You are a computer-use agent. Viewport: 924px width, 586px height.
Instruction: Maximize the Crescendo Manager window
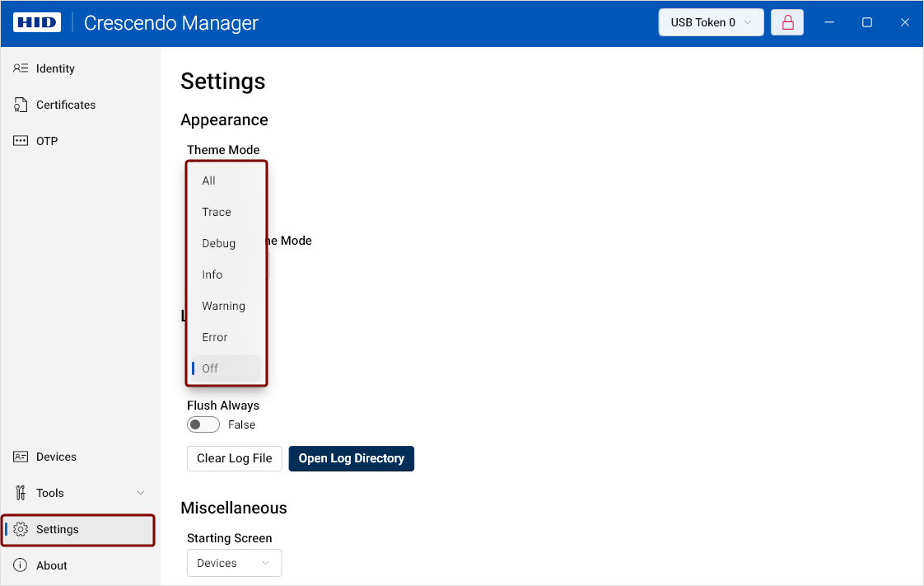[867, 22]
